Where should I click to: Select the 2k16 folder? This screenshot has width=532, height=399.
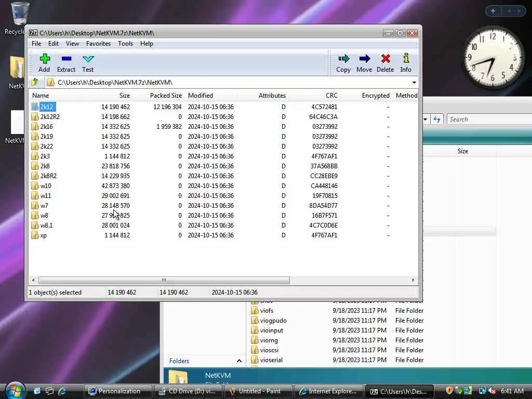46,127
